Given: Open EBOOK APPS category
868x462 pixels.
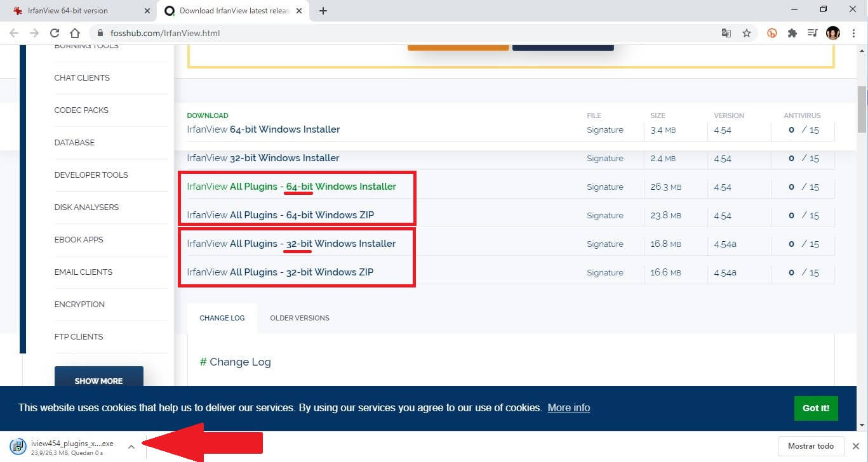Looking at the screenshot, I should click(79, 240).
